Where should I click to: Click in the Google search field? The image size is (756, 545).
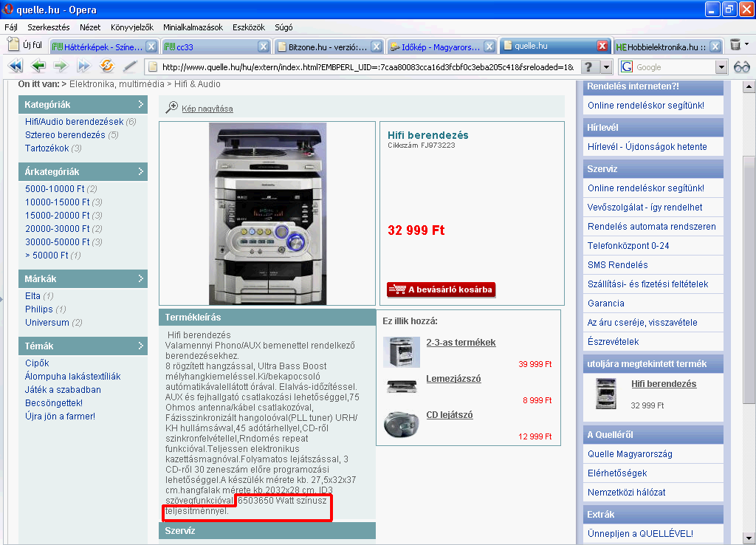click(674, 67)
